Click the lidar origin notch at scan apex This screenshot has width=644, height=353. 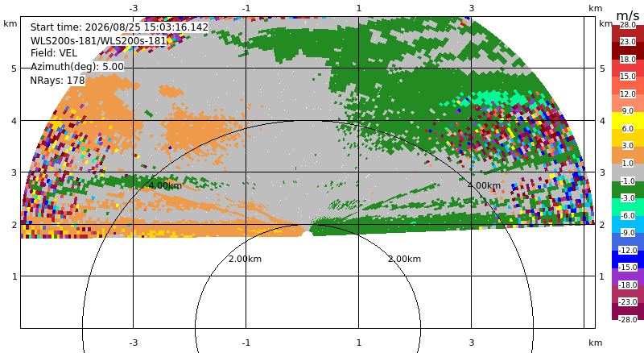(307, 234)
